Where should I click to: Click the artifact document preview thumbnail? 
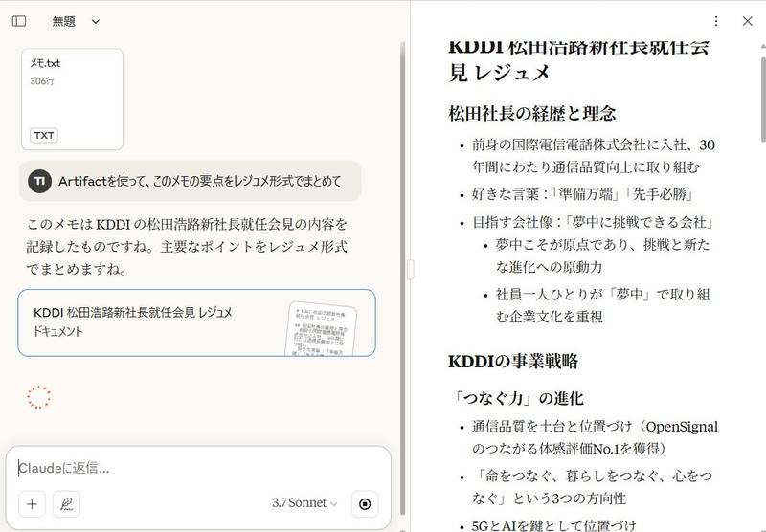click(x=321, y=329)
